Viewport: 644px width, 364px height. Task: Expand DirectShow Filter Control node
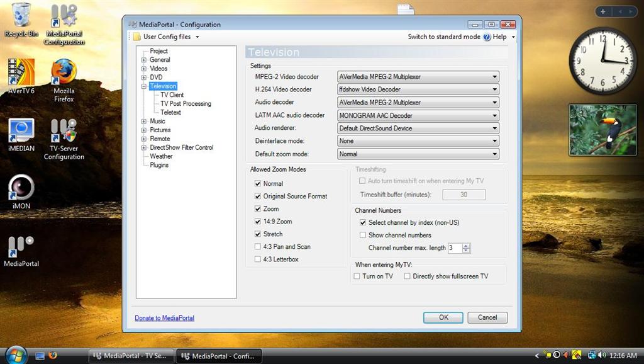(144, 147)
